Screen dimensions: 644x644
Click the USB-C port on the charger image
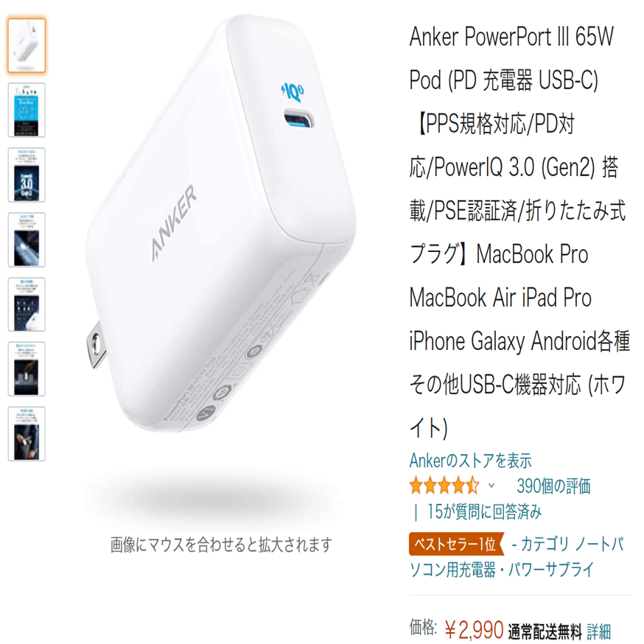(x=298, y=119)
